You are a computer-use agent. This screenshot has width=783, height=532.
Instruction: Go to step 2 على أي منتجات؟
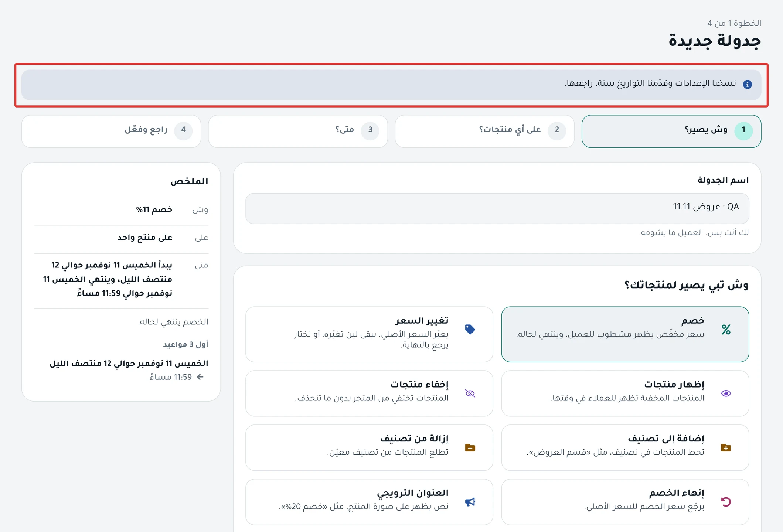click(x=484, y=131)
